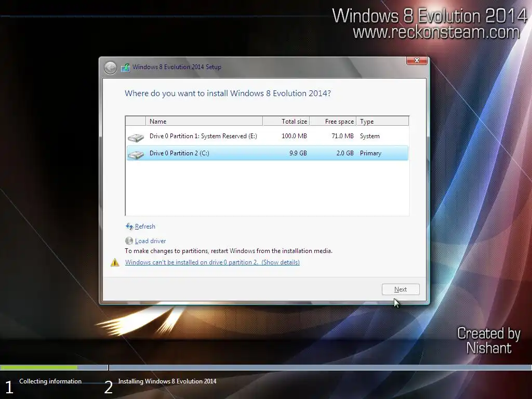
Task: Click the drive icon for Partition 2 (C:)
Action: [136, 155]
